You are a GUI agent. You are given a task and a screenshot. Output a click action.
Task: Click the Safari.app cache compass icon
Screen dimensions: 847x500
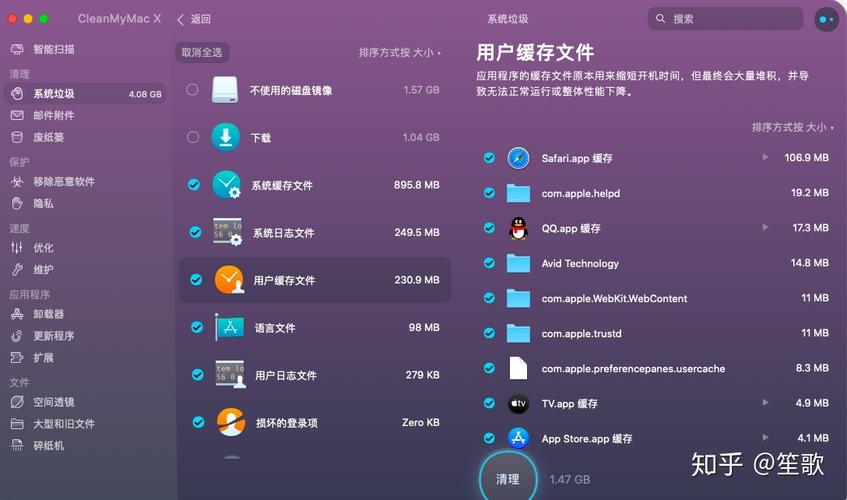518,158
